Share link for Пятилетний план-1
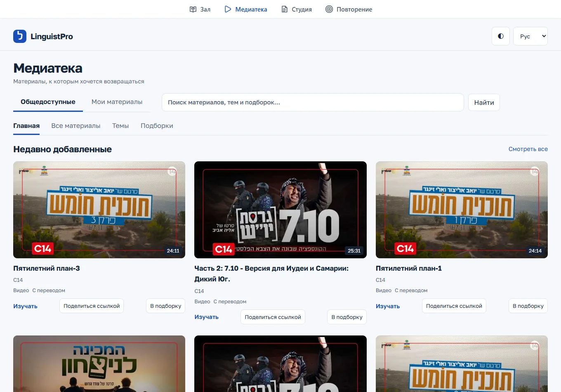The image size is (561, 392). [x=454, y=306]
